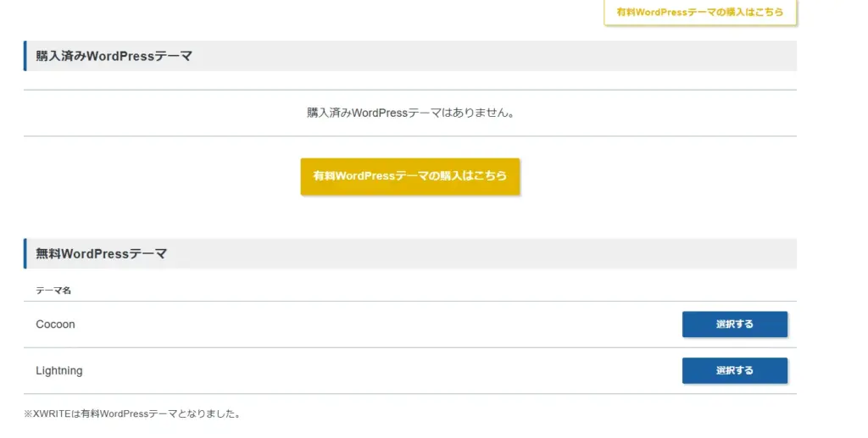This screenshot has height=438, width=868.
Task: Click blue accent bar beside 購入済みWordPressテーマ
Action: click(x=25, y=56)
